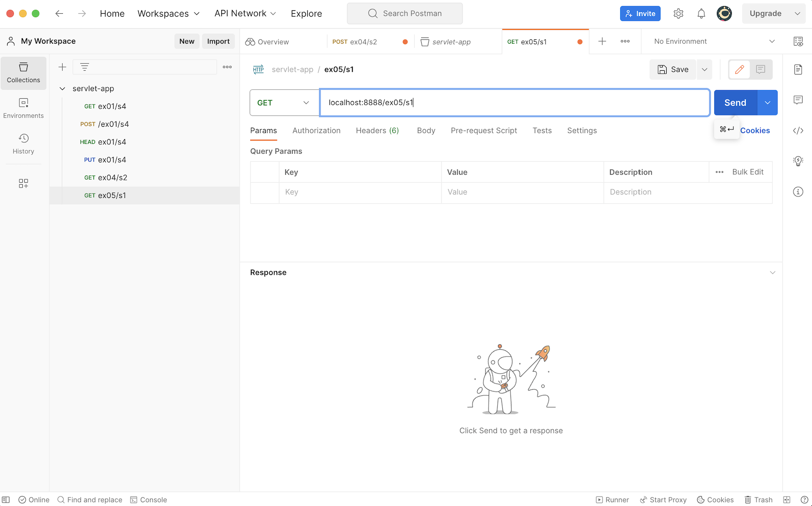Click the request URL field
This screenshot has height=506, width=812.
click(x=515, y=103)
